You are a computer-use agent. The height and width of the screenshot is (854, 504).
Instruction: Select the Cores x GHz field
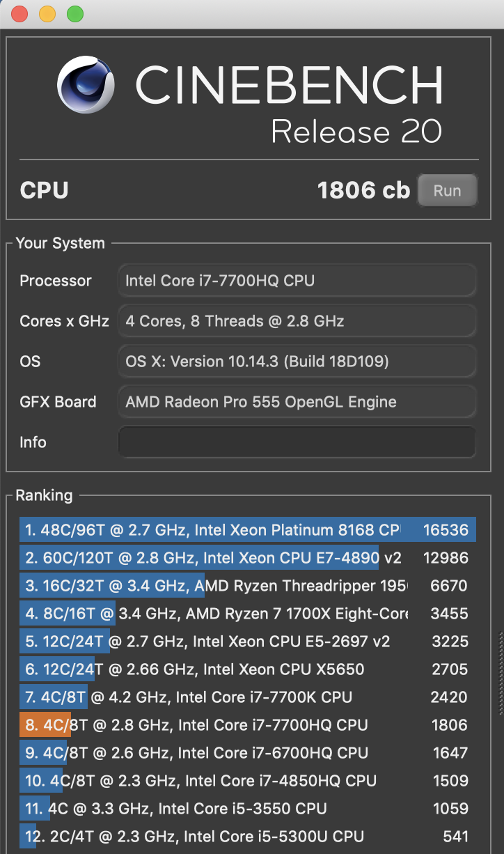297,321
